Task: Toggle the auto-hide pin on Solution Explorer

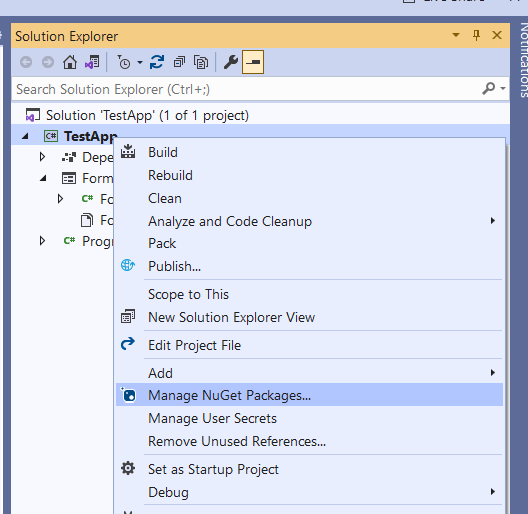Action: [476, 35]
